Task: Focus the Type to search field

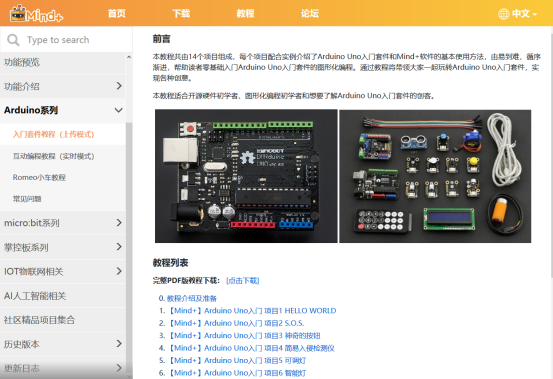Action: (x=66, y=40)
